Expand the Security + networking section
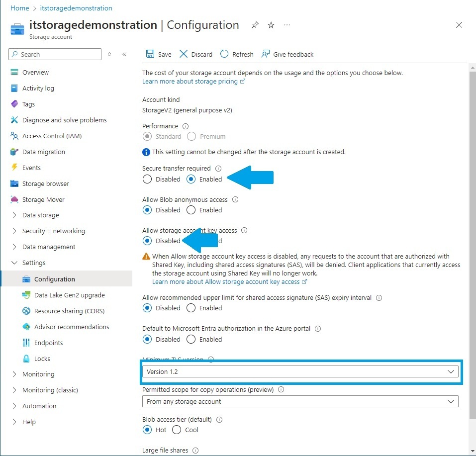 point(14,231)
